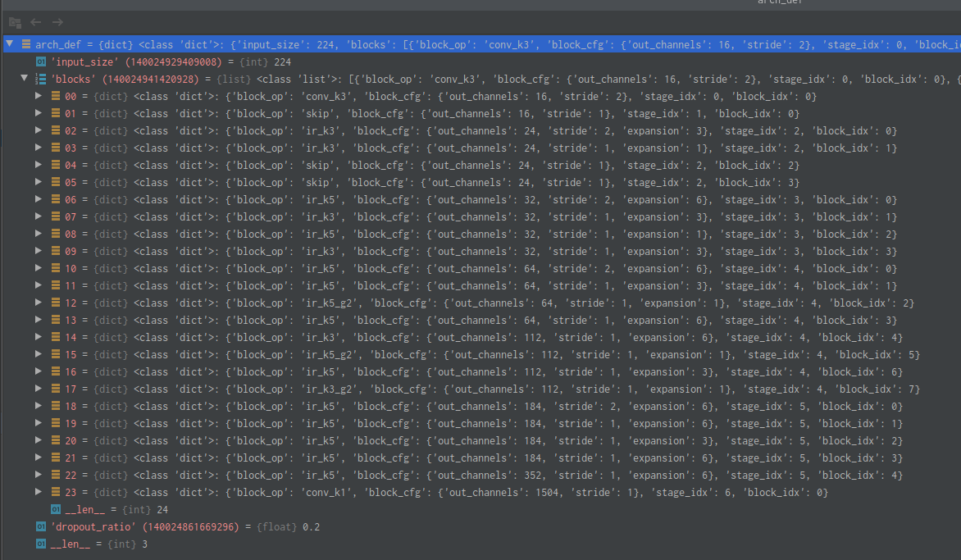Expand block 16 entry arrow
This screenshot has height=560, width=961.
tap(38, 371)
